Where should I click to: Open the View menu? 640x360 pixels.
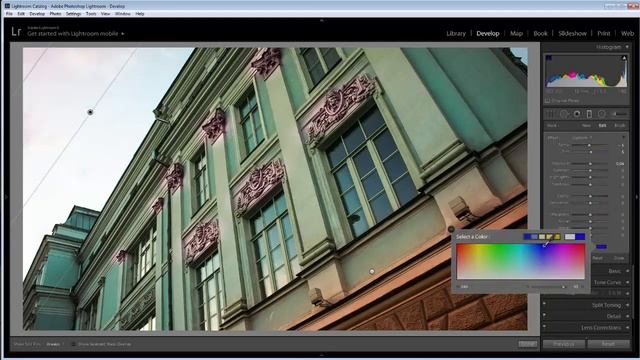105,13
